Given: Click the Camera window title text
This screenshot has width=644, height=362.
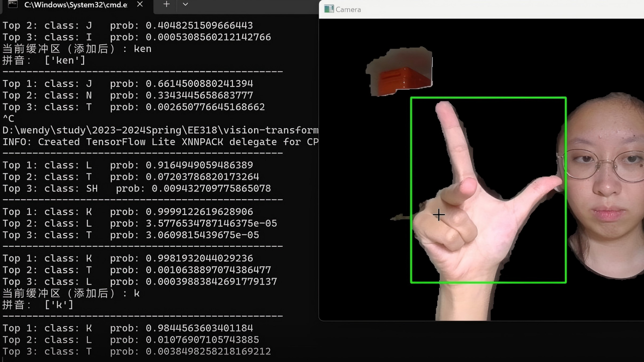Looking at the screenshot, I should click(348, 9).
